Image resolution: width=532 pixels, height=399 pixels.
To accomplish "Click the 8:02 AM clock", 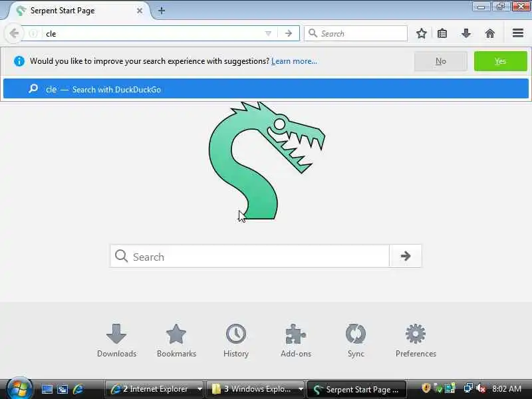I will click(507, 389).
